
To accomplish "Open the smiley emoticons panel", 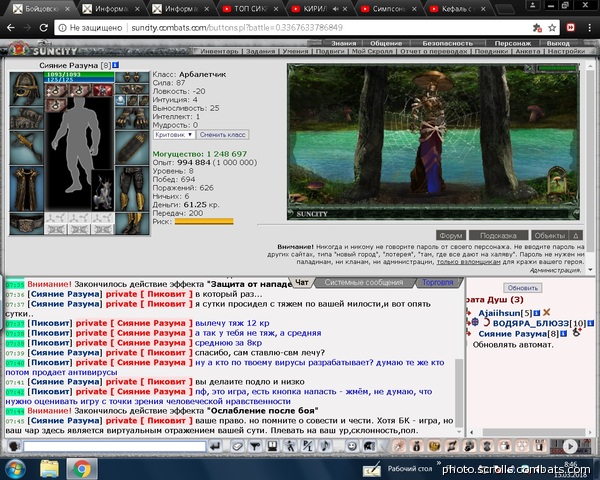I will pyautogui.click(x=352, y=446).
